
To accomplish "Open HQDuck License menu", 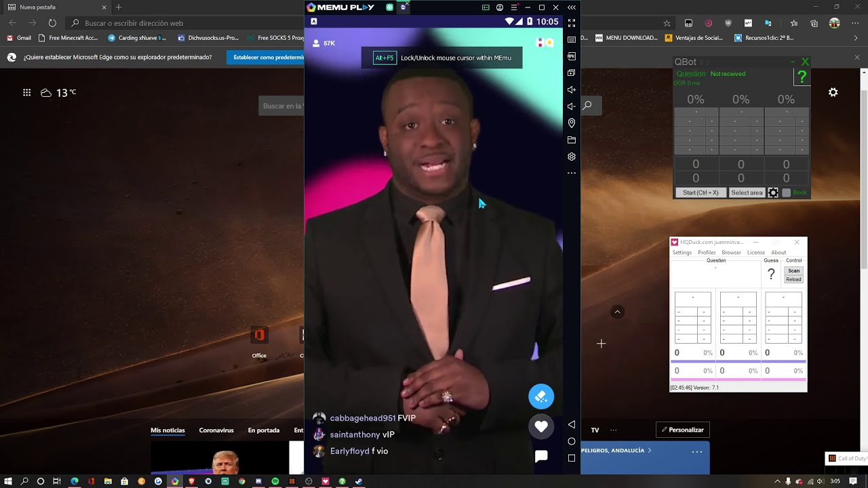I will [756, 253].
